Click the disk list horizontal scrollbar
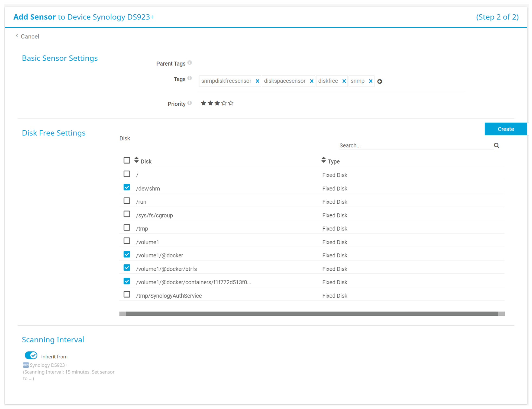 312,314
